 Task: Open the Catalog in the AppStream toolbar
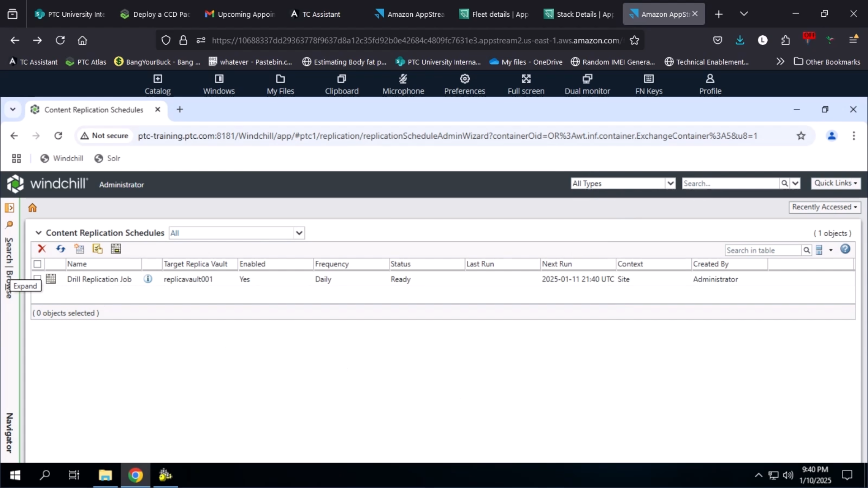pyautogui.click(x=157, y=84)
